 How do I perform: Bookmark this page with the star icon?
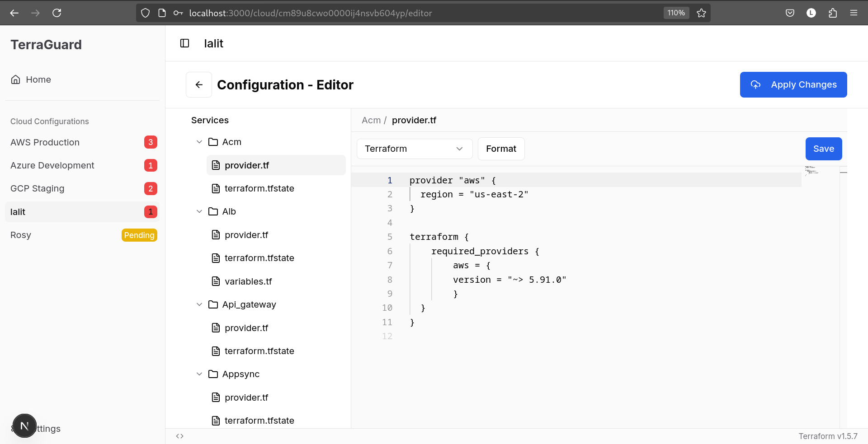click(701, 13)
